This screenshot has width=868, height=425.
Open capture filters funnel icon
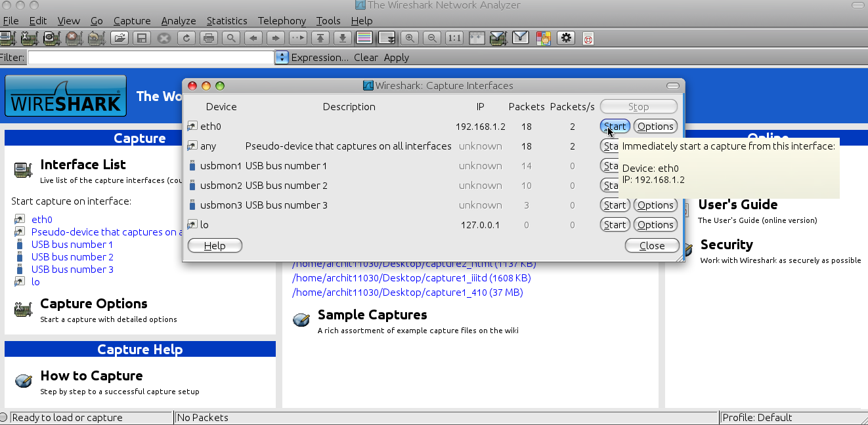(x=499, y=37)
